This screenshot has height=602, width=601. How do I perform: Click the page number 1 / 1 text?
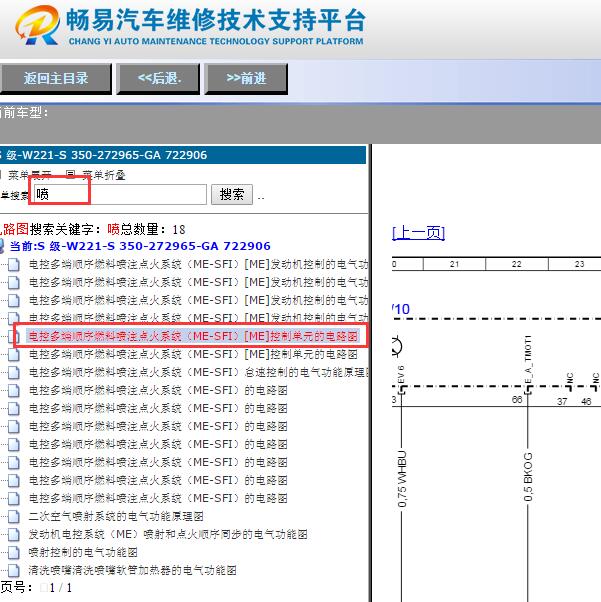coord(61,587)
